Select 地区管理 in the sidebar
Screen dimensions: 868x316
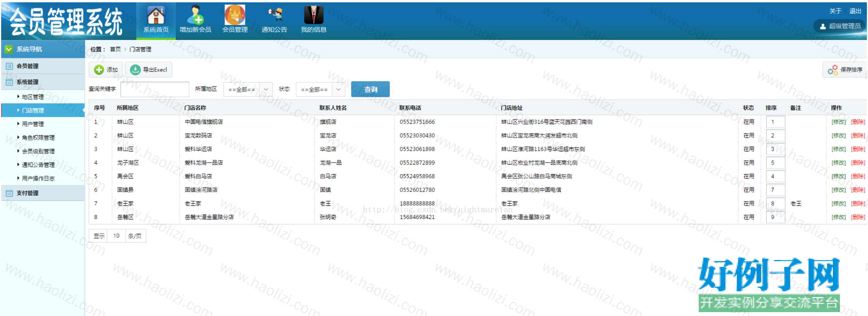click(x=33, y=97)
